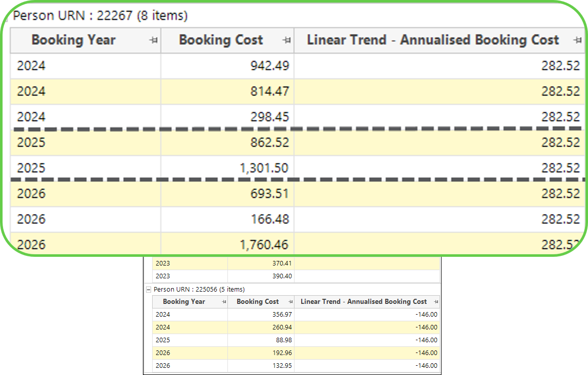Select the Person URN : 225056 (5 items) group title
The width and height of the screenshot is (588, 375).
point(199,289)
